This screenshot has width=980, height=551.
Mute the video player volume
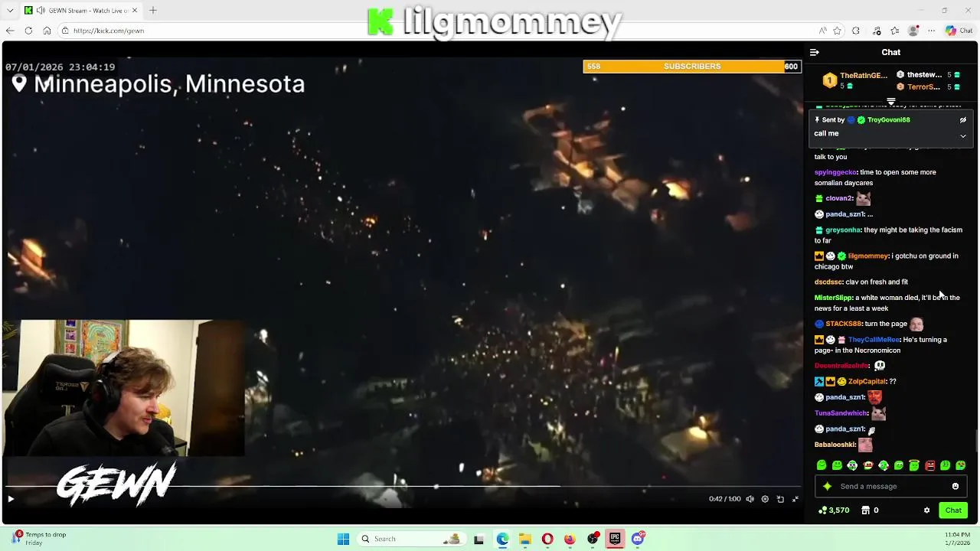point(750,499)
